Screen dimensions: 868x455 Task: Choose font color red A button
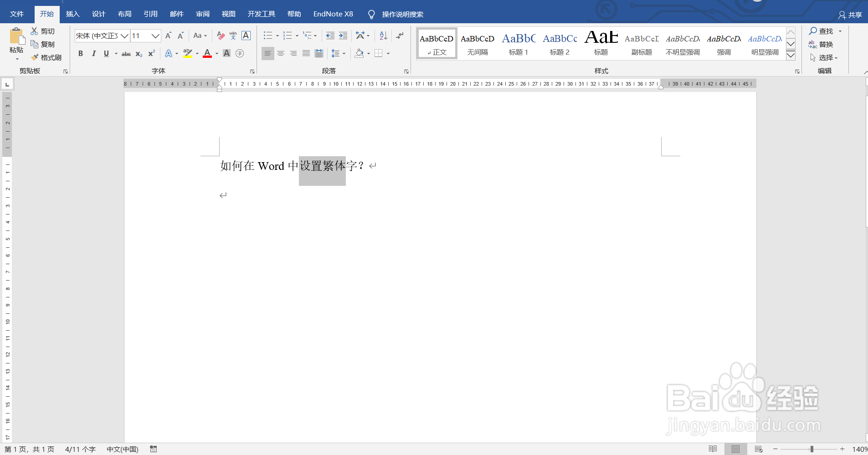(x=207, y=53)
